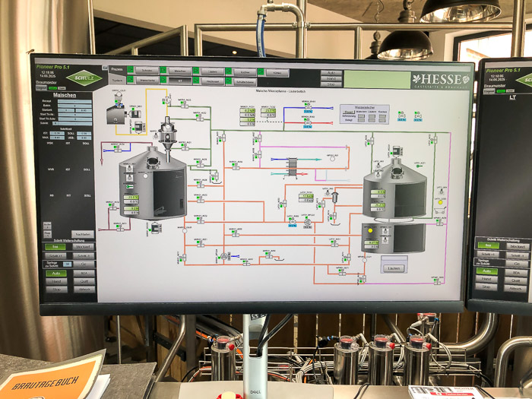Viewport: 532px width, 399px height.
Task: Click the light green status message box
Action: (x=377, y=80)
